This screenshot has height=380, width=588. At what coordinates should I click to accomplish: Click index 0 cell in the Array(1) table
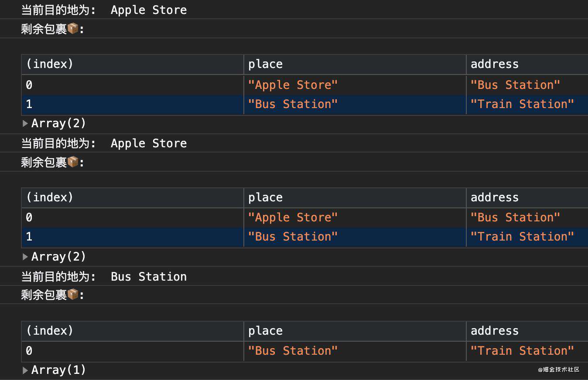[x=133, y=351]
